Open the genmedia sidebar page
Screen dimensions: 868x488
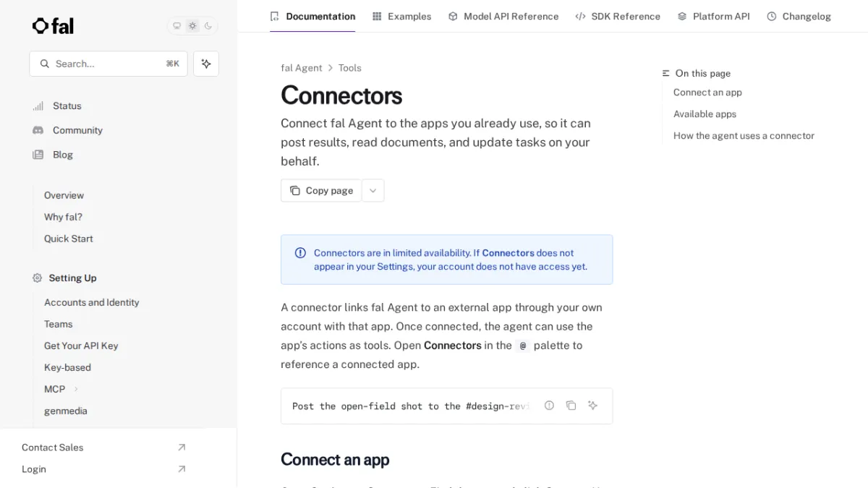point(66,411)
